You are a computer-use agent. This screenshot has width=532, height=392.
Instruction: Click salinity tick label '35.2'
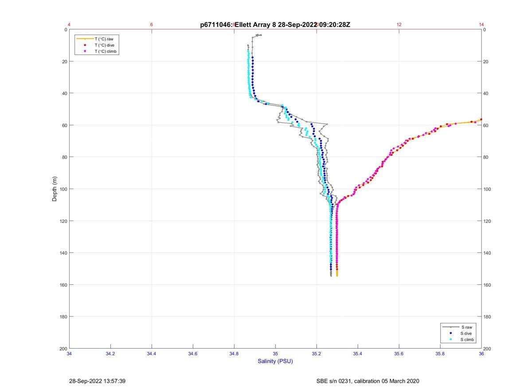(317, 353)
